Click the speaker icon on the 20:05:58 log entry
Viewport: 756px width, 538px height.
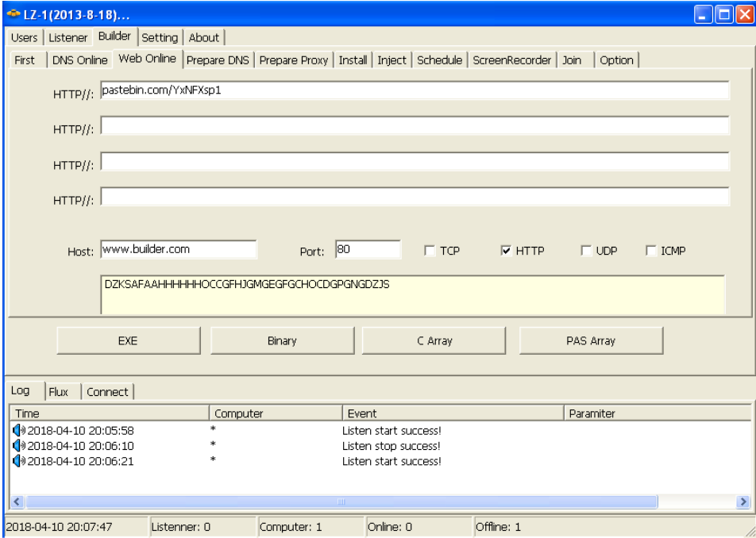(x=19, y=430)
